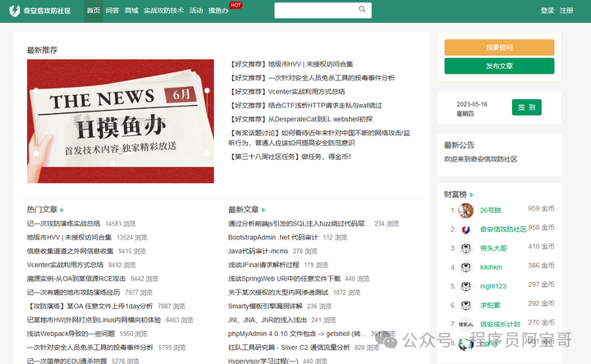
Task: Open the 商城 navigation tab
Action: coord(131,11)
